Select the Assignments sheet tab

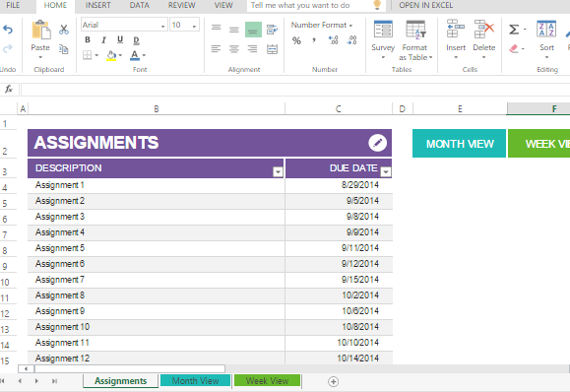121,381
